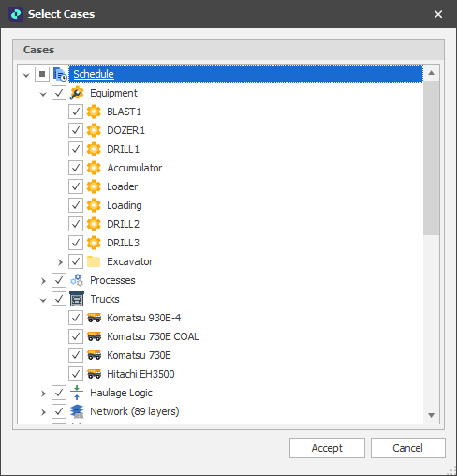Select the Trucks label
The image size is (457, 476).
(x=105, y=299)
